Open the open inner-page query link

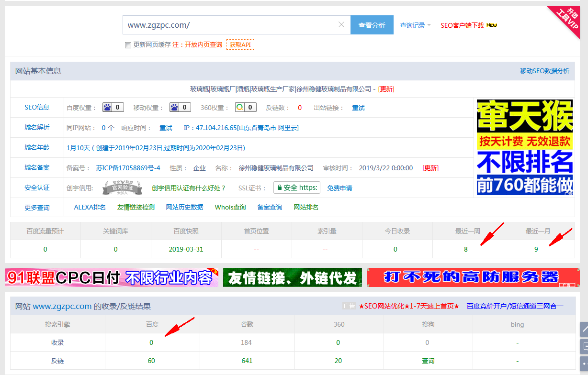coord(204,44)
